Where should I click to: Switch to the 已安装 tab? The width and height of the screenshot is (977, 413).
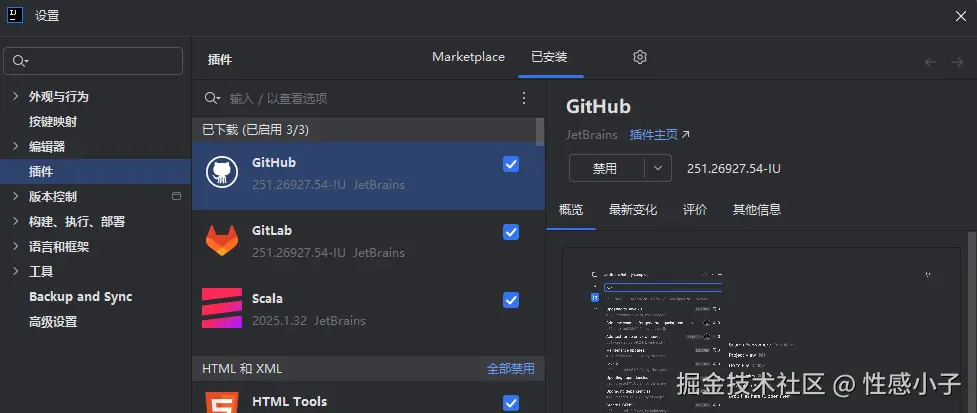click(x=550, y=57)
